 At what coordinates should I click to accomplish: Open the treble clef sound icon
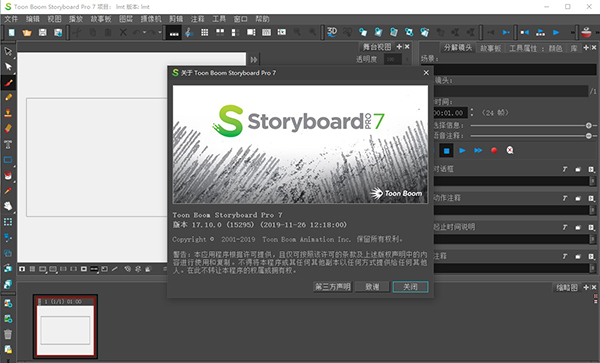pos(189,33)
